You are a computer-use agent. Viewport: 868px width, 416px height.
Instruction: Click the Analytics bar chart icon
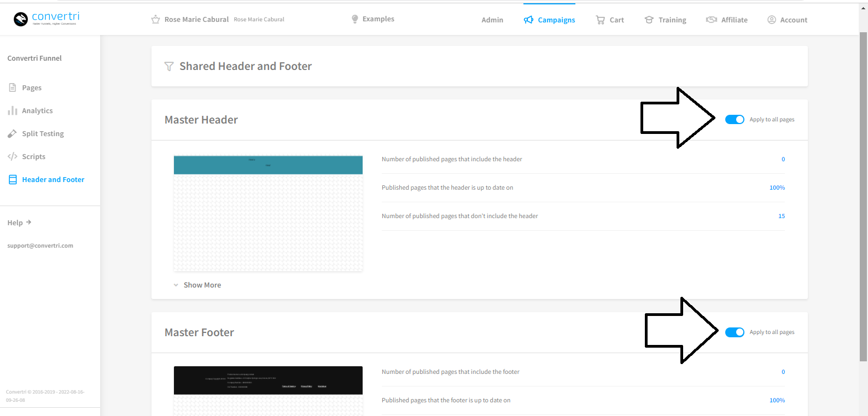pyautogui.click(x=12, y=111)
